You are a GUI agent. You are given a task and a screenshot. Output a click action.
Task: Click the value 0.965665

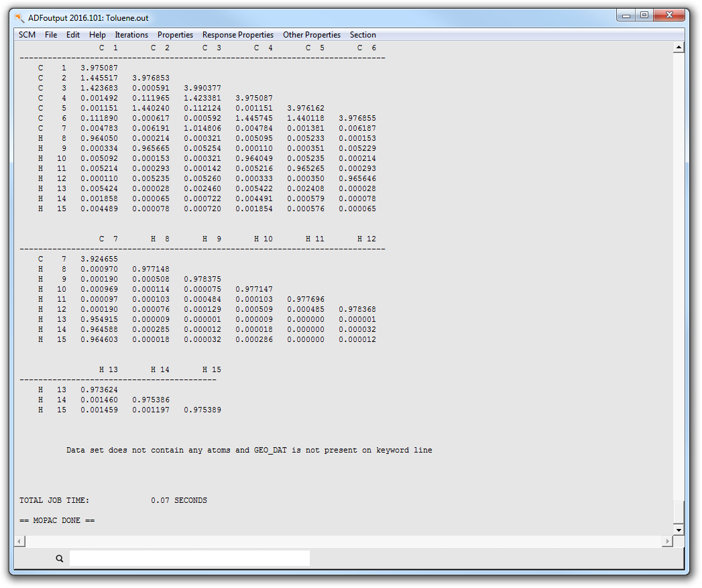151,148
